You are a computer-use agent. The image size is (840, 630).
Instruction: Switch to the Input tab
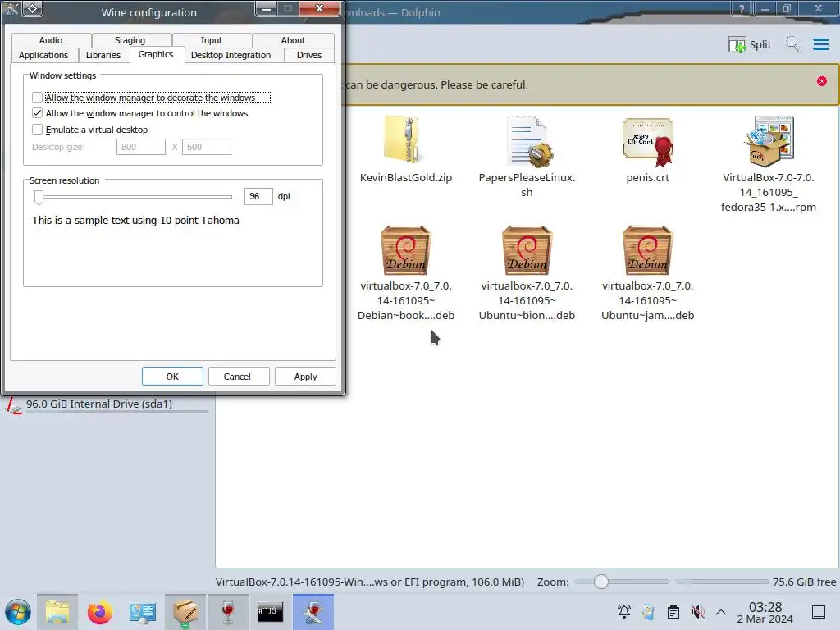click(x=212, y=40)
